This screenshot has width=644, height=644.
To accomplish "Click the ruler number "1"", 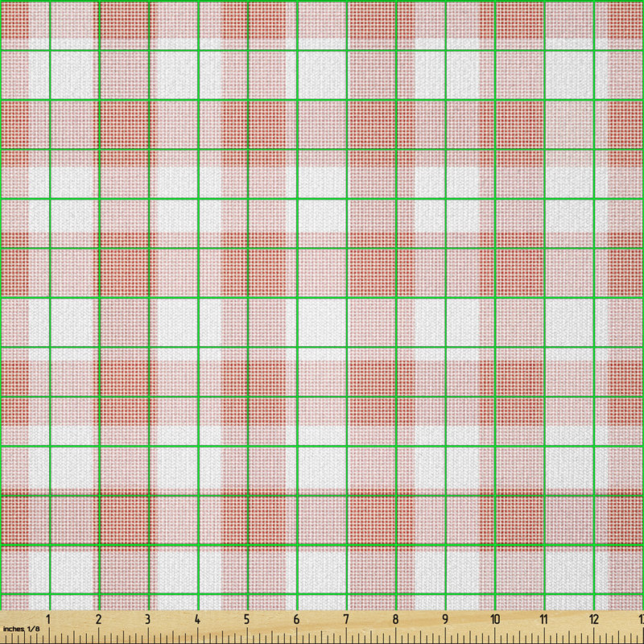I will (48, 619).
